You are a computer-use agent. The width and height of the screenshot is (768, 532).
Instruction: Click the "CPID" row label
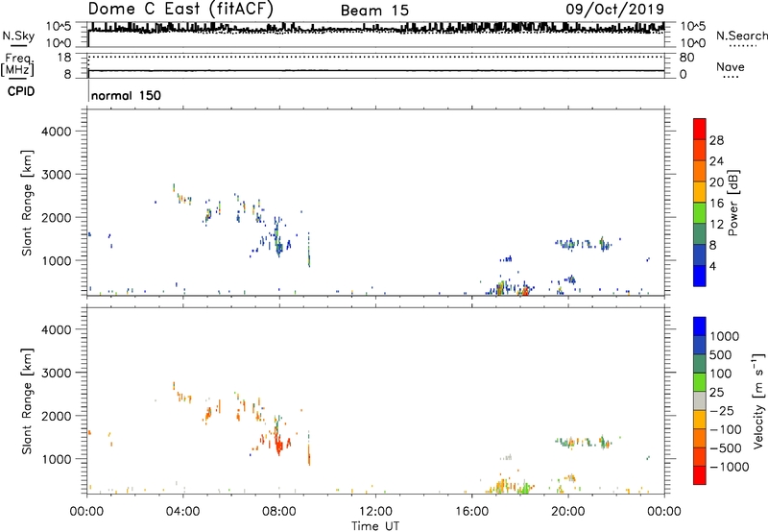(21, 91)
